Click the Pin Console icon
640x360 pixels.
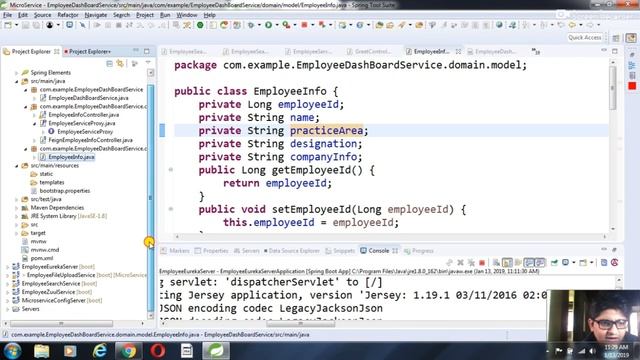[554, 262]
